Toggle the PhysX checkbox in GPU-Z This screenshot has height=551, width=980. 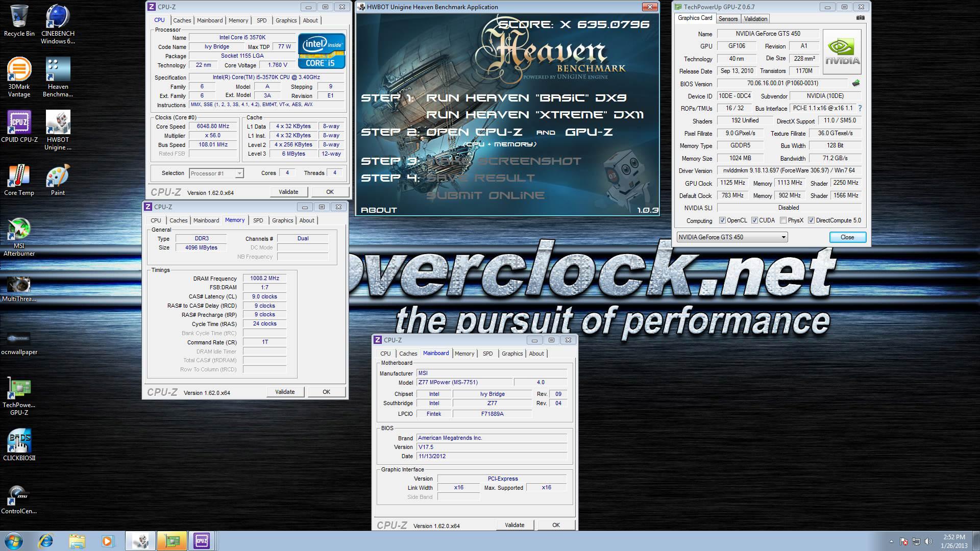783,220
